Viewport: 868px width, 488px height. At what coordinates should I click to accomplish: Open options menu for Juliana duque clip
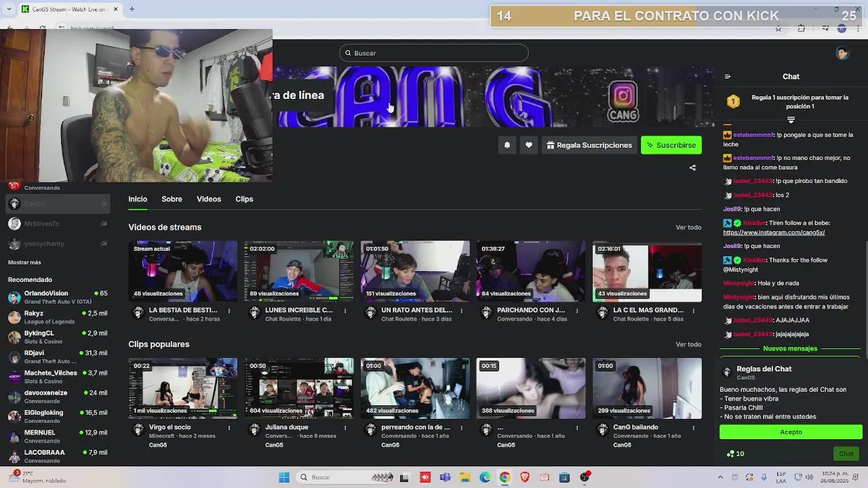point(345,428)
